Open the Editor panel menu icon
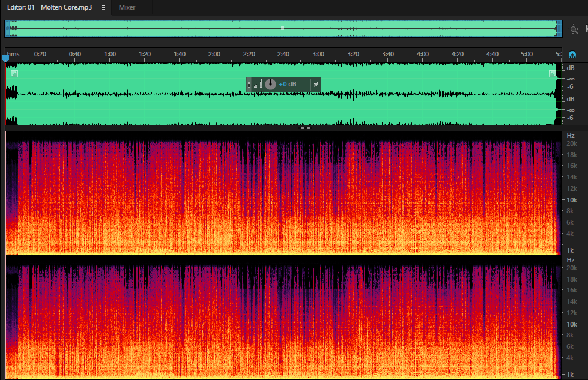 click(x=103, y=7)
